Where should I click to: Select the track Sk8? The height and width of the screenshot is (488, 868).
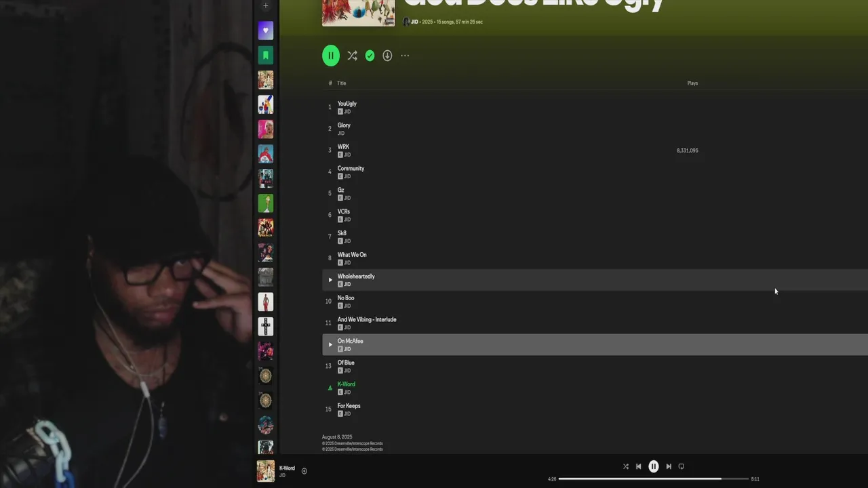342,233
